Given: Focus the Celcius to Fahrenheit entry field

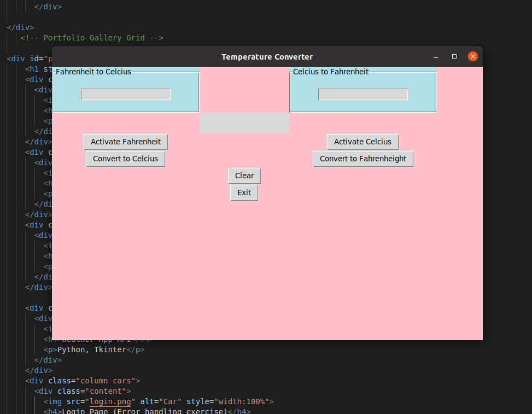Looking at the screenshot, I should pos(363,94).
